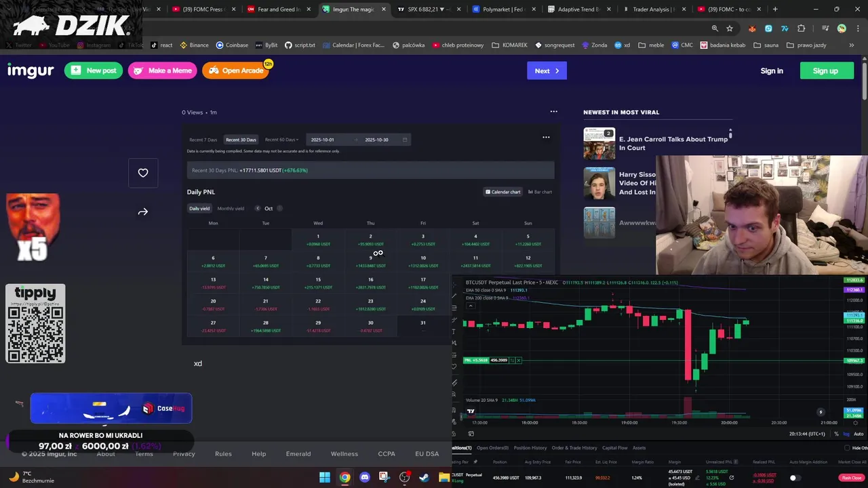Select Monthly yield view
Image resolution: width=868 pixels, height=488 pixels.
[x=231, y=209]
